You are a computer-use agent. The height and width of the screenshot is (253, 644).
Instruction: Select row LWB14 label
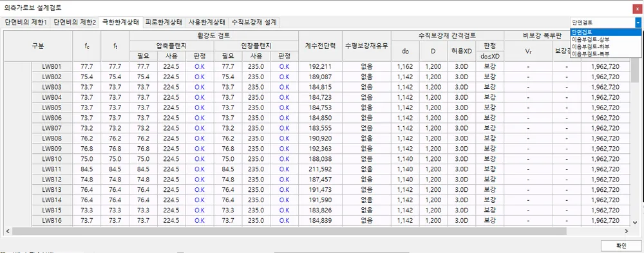[x=52, y=200]
